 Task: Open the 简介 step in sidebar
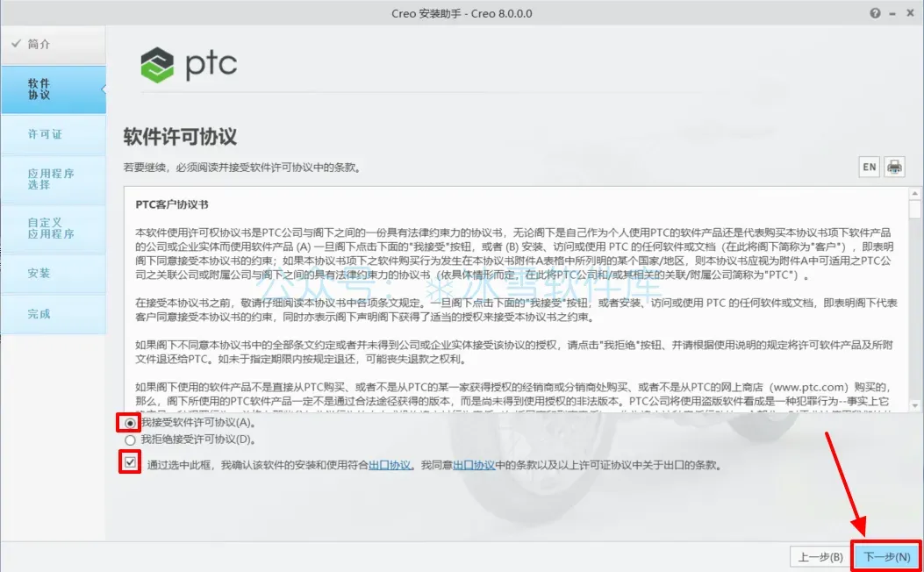point(53,45)
